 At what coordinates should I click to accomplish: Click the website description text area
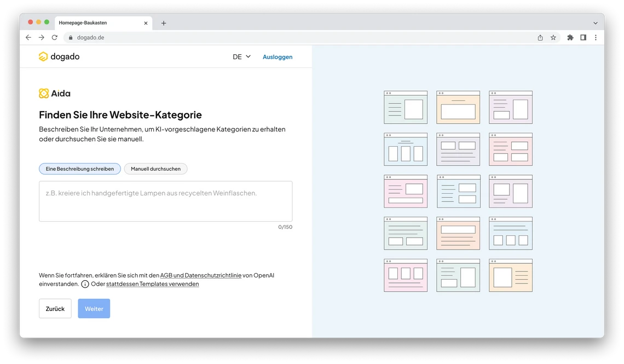pyautogui.click(x=165, y=201)
